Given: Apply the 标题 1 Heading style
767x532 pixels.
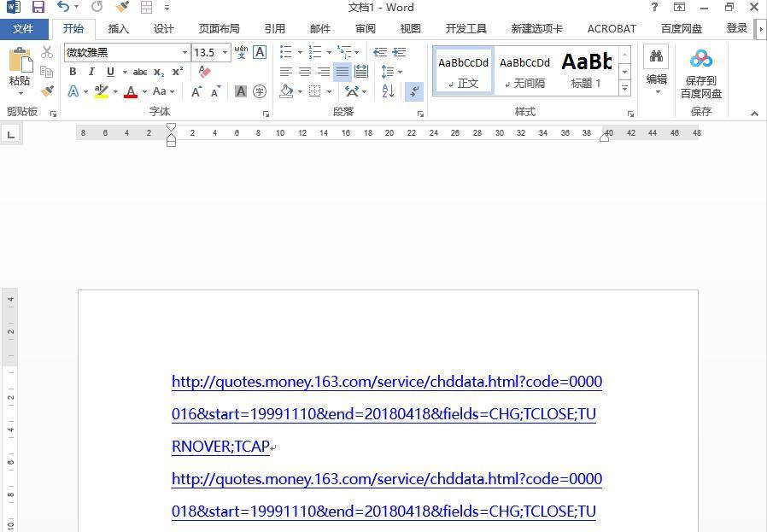Looking at the screenshot, I should [587, 71].
